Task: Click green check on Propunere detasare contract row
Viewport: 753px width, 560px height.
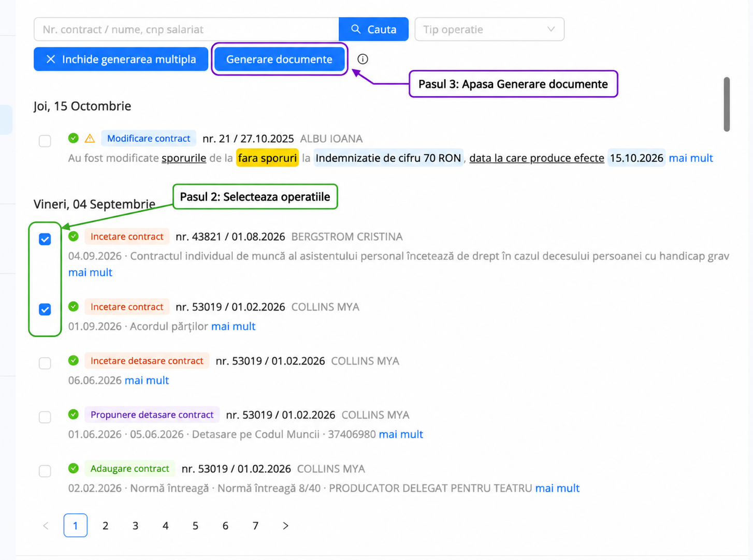Action: point(74,415)
